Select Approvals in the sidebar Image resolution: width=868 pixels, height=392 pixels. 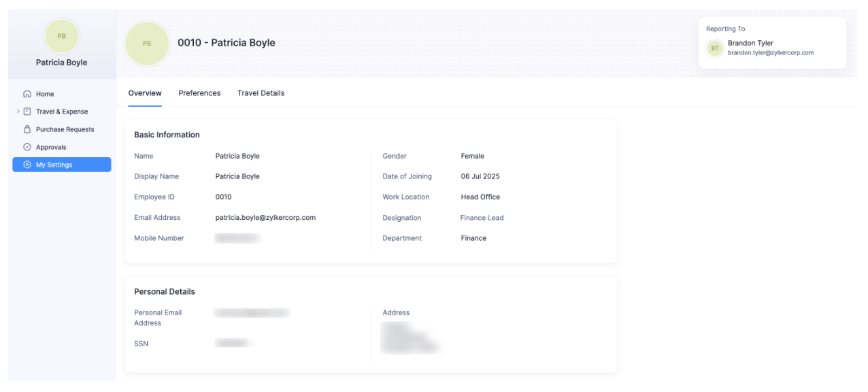point(51,147)
